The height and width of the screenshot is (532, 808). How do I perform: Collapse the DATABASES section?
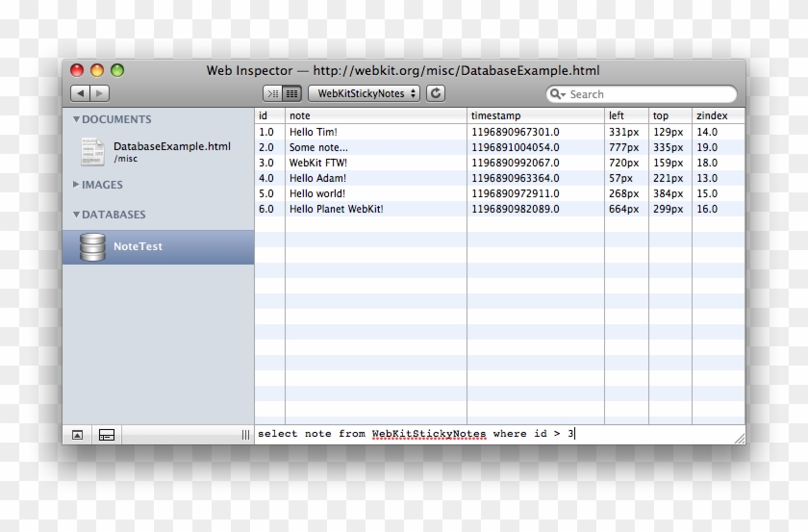tap(77, 215)
